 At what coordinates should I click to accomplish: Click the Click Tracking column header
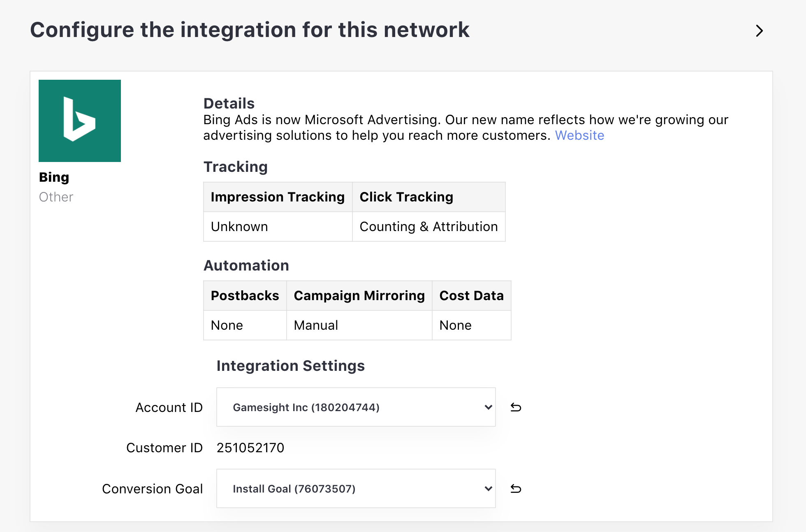click(429, 197)
